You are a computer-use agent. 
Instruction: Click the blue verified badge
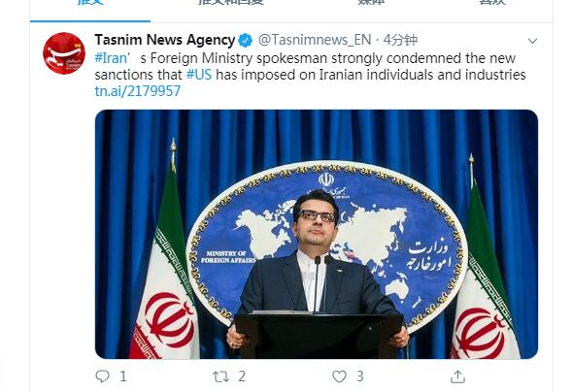tap(245, 40)
